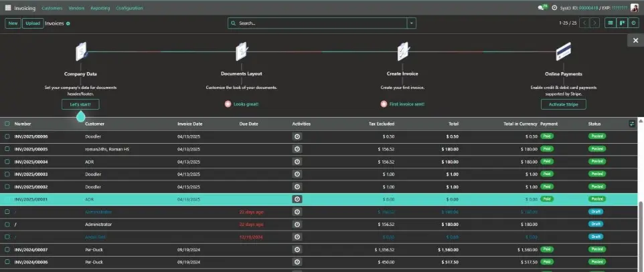644x272 pixels.
Task: Expand the search options dropdown arrow
Action: (412, 23)
